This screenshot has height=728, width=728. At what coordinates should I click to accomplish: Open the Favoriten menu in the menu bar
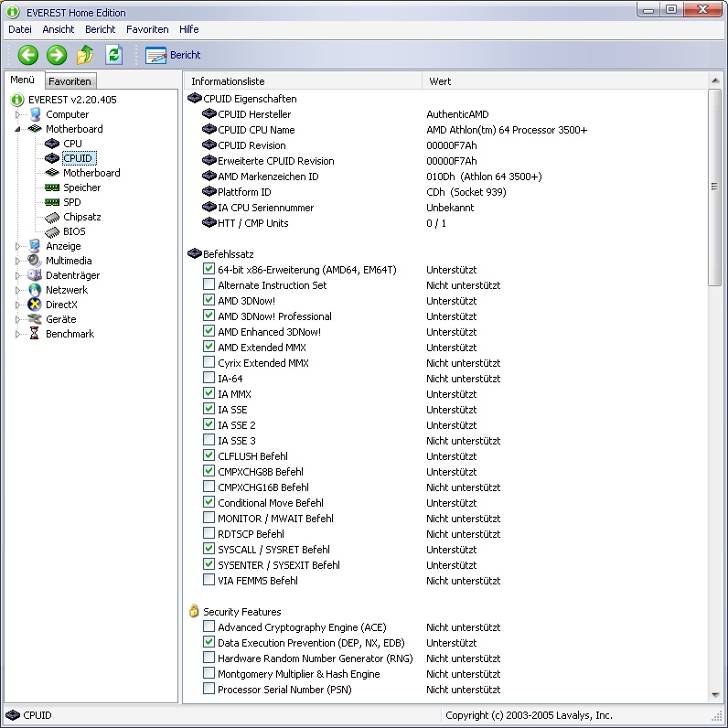tap(147, 29)
